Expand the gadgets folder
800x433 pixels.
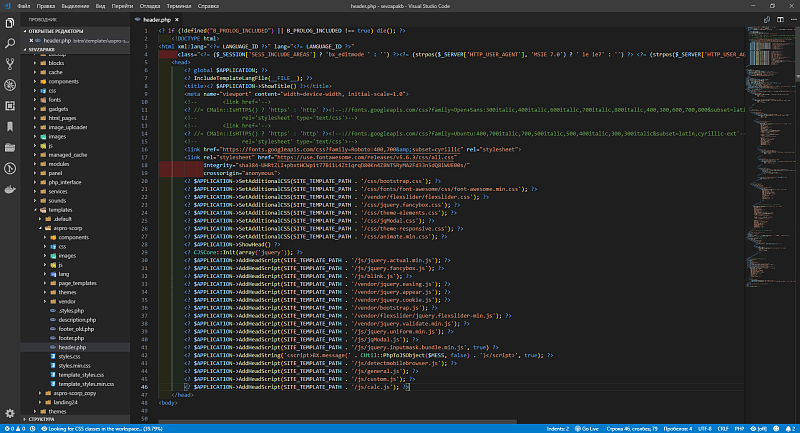[58, 109]
